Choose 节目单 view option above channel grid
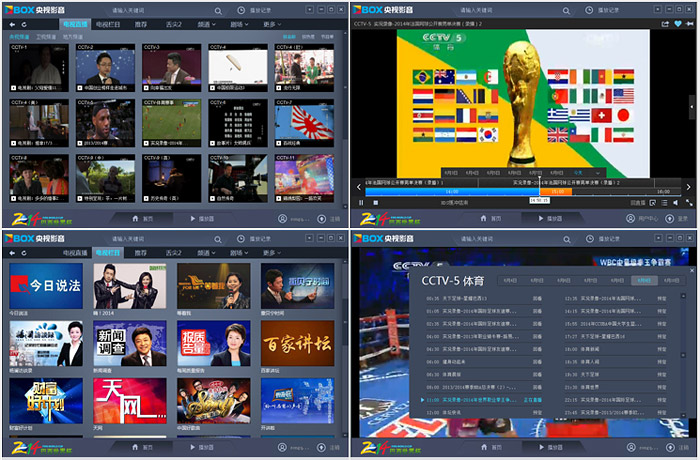Viewport: 700px width, 460px height. click(x=327, y=37)
